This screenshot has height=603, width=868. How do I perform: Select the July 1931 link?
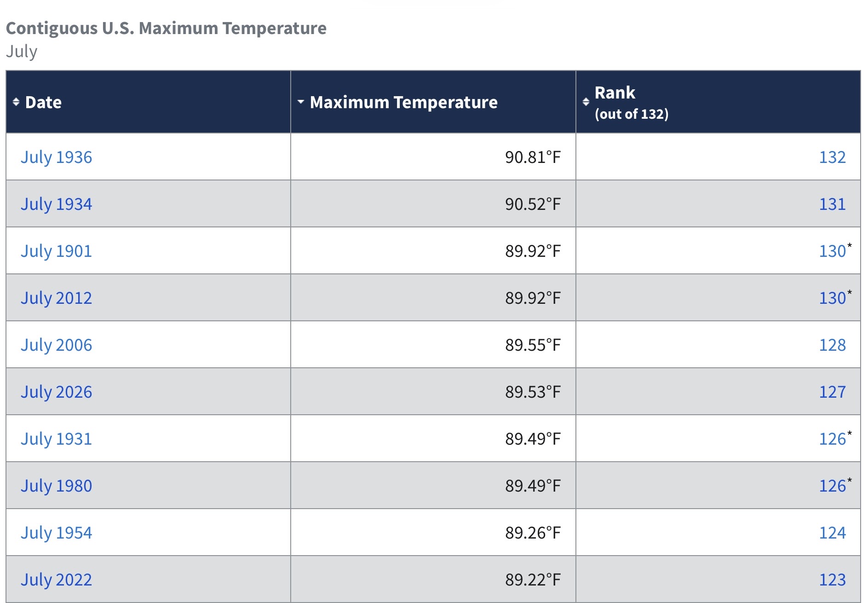coord(56,439)
